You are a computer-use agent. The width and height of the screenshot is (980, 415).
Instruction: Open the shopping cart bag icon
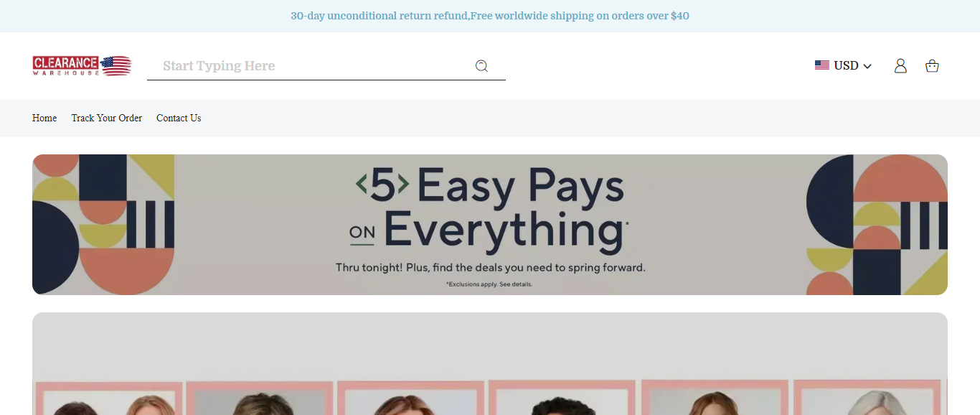pyautogui.click(x=932, y=66)
